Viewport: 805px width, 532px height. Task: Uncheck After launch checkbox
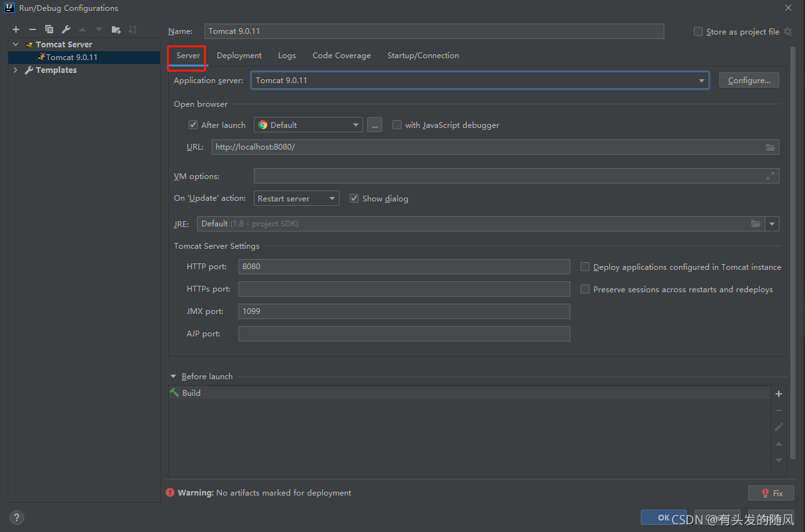click(193, 125)
